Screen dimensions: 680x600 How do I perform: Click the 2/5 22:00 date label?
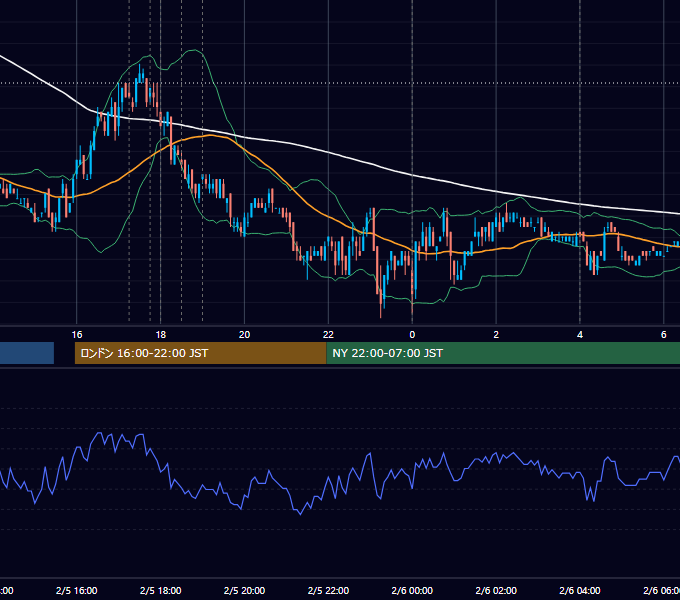[x=328, y=590]
